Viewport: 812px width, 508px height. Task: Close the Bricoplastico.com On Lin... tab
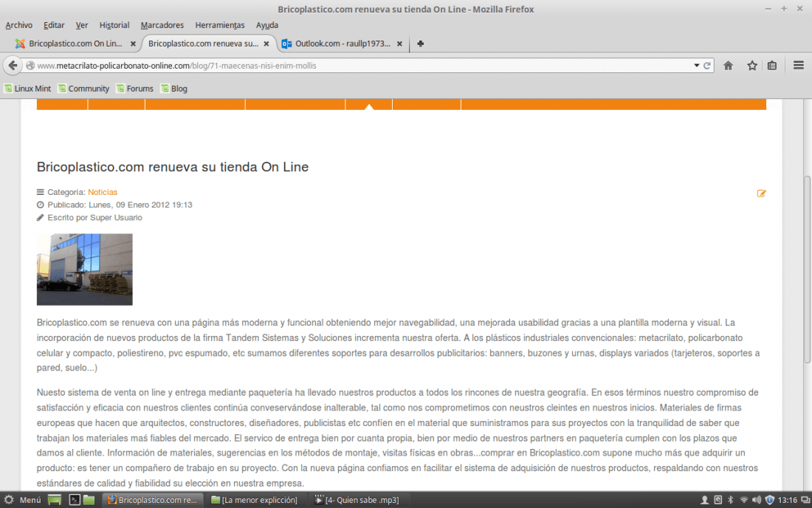pyautogui.click(x=133, y=44)
